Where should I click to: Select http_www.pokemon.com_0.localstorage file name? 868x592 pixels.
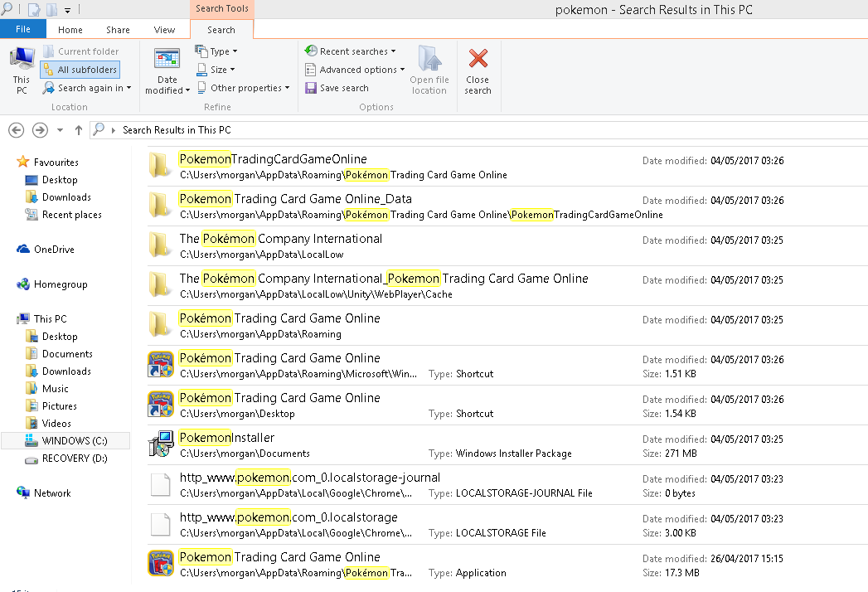click(x=289, y=517)
